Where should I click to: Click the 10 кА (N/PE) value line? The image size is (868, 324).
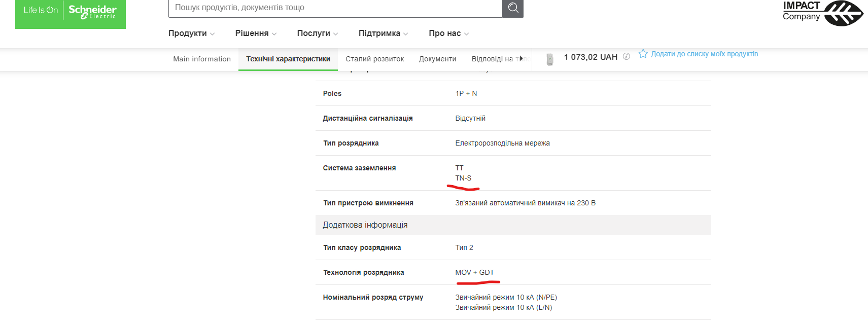pos(506,297)
